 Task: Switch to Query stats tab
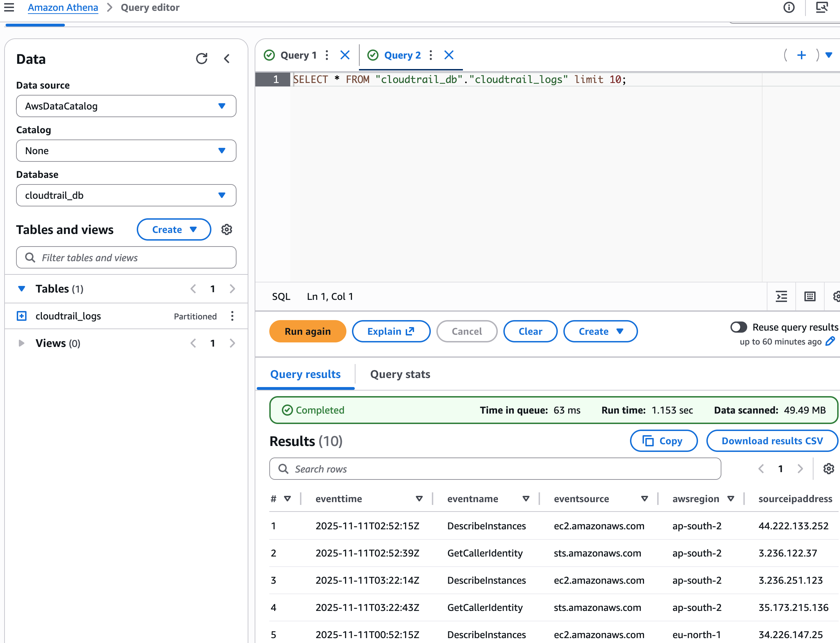(x=400, y=374)
